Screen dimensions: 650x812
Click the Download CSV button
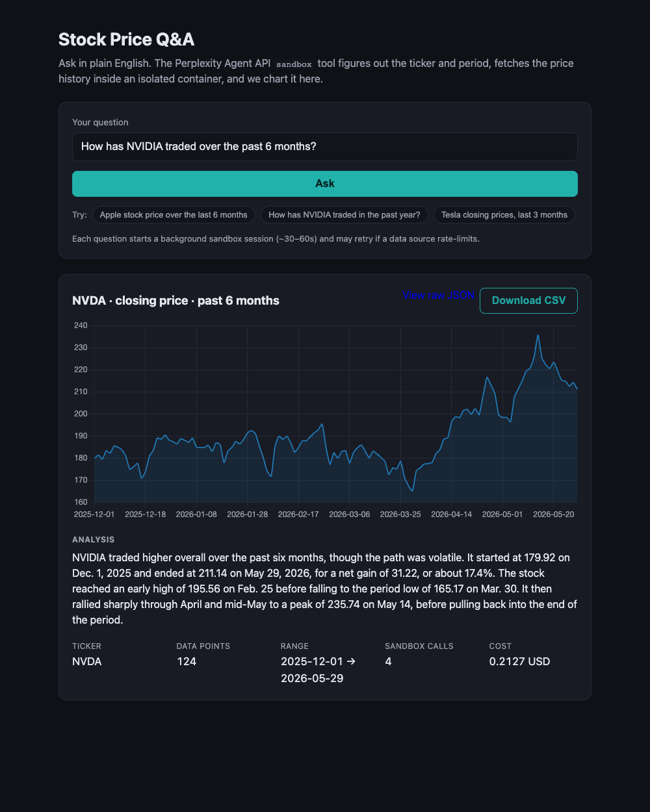tap(528, 301)
